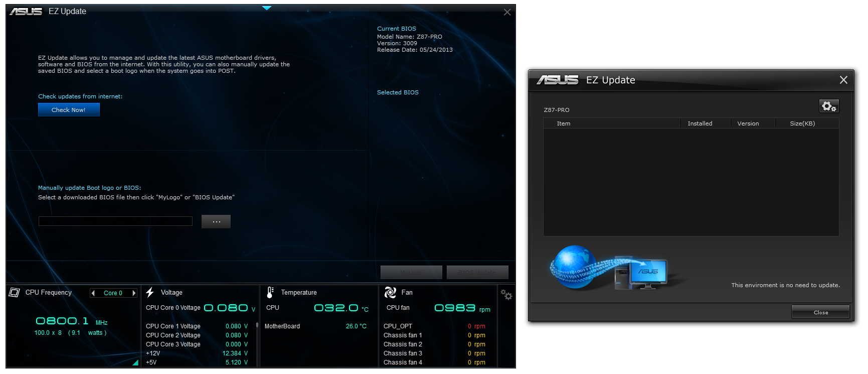The height and width of the screenshot is (374, 868).
Task: Click "Manually update Boot logo or BIOS:" label
Action: pos(90,188)
